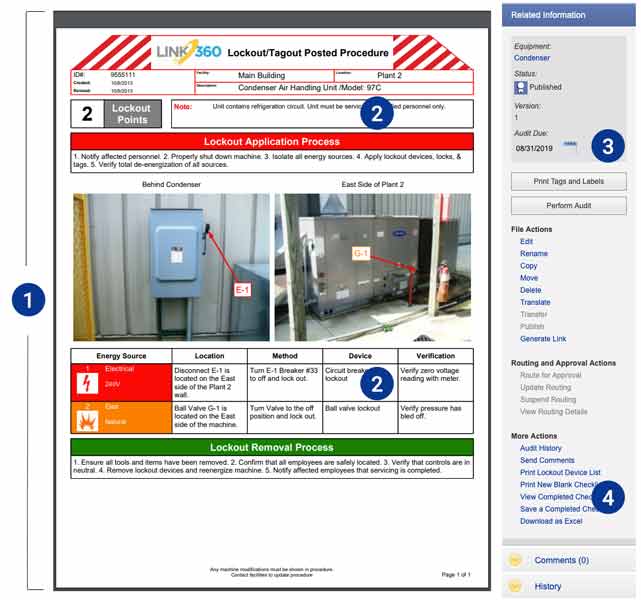Click the G-1 callout label on photo
The image size is (641, 600).
pos(361,254)
